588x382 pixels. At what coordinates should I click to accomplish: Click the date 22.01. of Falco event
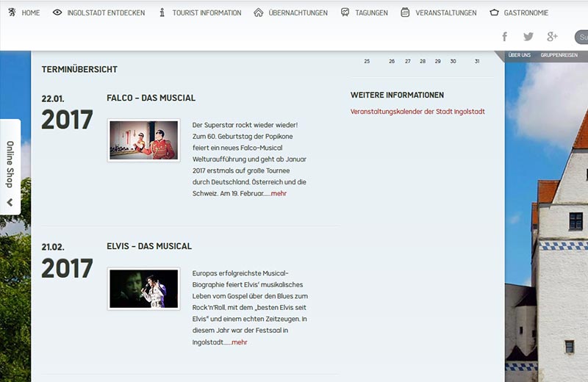(x=53, y=99)
